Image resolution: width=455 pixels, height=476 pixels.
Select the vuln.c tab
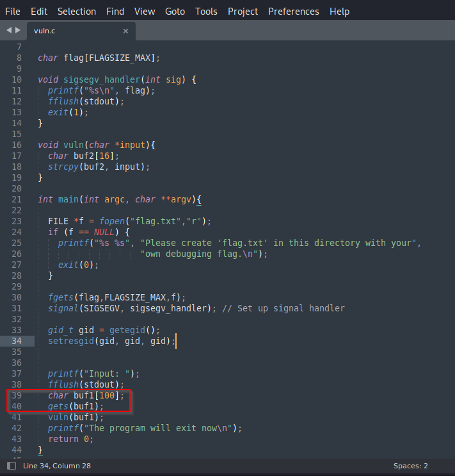point(81,31)
